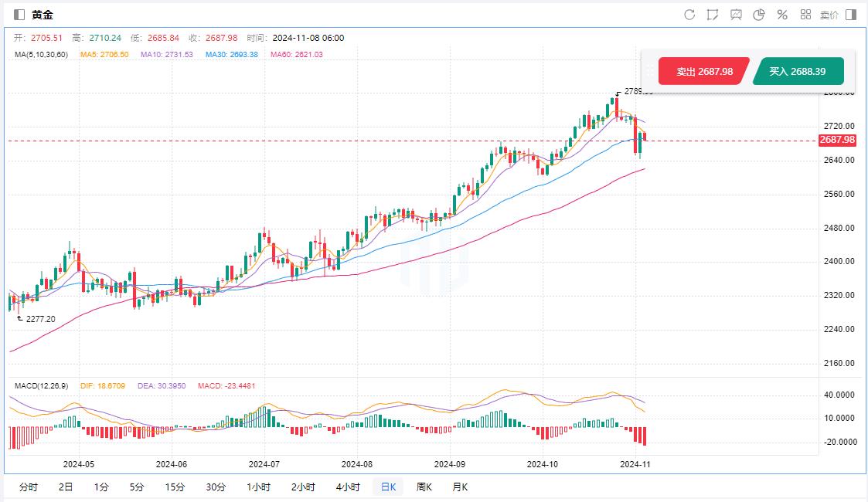
Task: Click the 卖出 2687.98 sell button
Action: pos(703,71)
